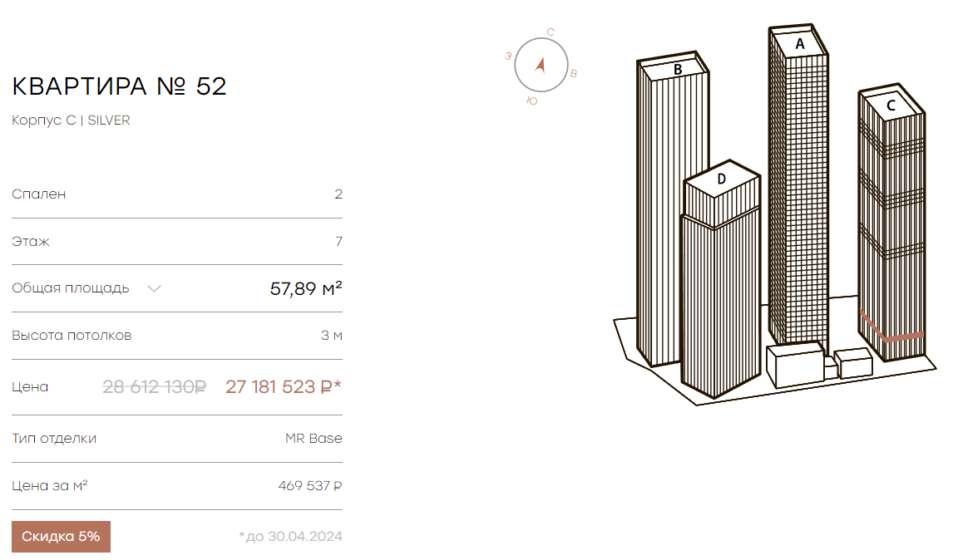Click the discounted price 27 181 523 ₽
This screenshot has width=958, height=560.
click(x=284, y=386)
